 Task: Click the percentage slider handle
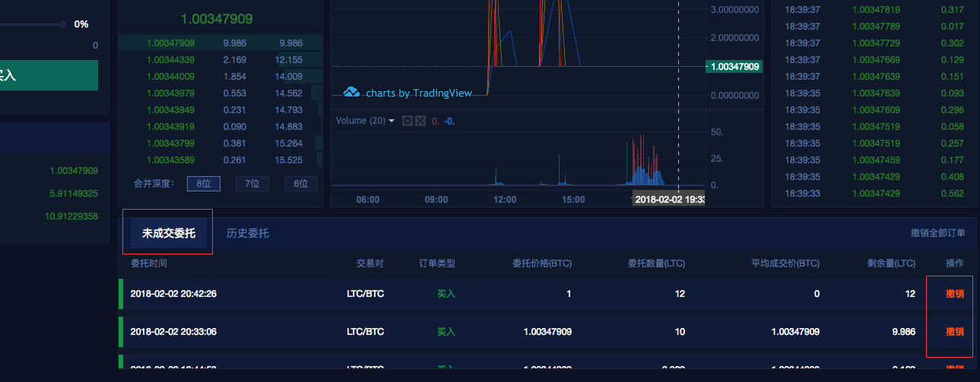(x=64, y=24)
